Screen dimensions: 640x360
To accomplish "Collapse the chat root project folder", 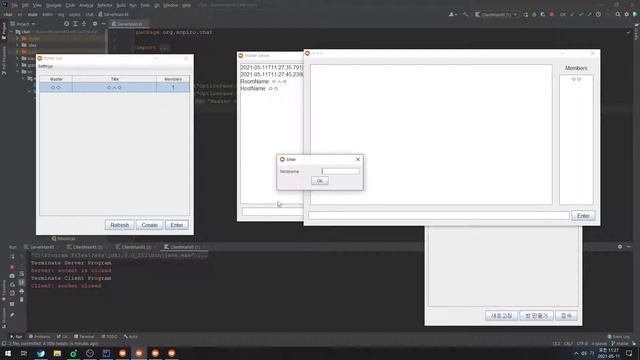I will (x=11, y=32).
